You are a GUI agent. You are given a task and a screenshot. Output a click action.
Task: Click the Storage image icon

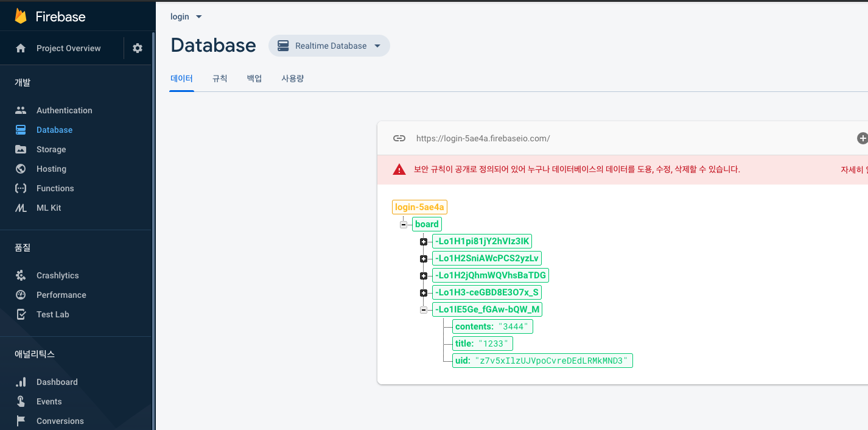click(x=21, y=149)
